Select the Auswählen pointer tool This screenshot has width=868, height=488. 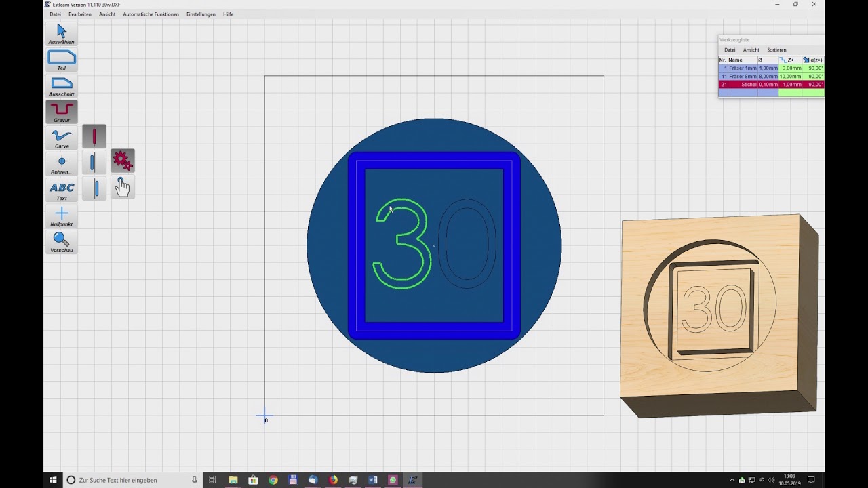tap(62, 34)
